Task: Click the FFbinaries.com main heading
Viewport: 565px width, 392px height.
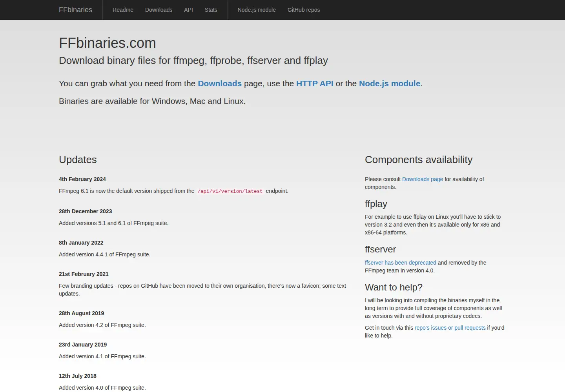Action: coord(108,43)
